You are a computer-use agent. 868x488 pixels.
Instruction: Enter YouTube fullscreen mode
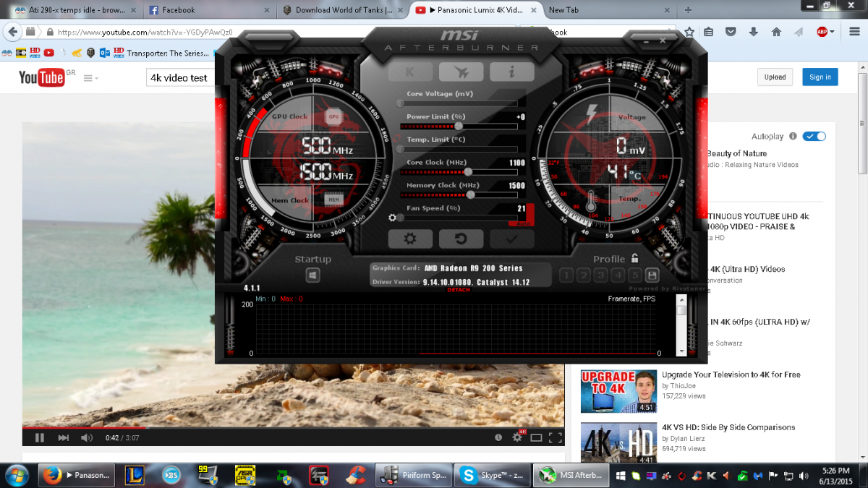(555, 437)
